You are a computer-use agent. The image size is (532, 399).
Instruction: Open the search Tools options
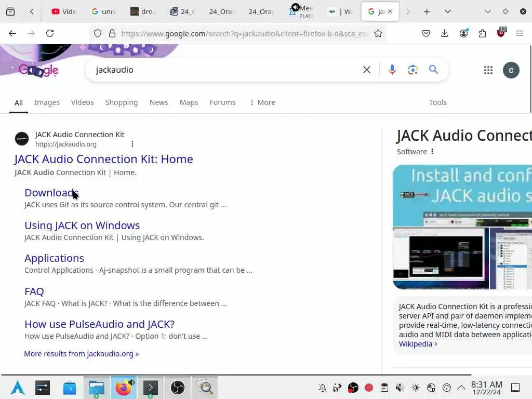click(437, 102)
